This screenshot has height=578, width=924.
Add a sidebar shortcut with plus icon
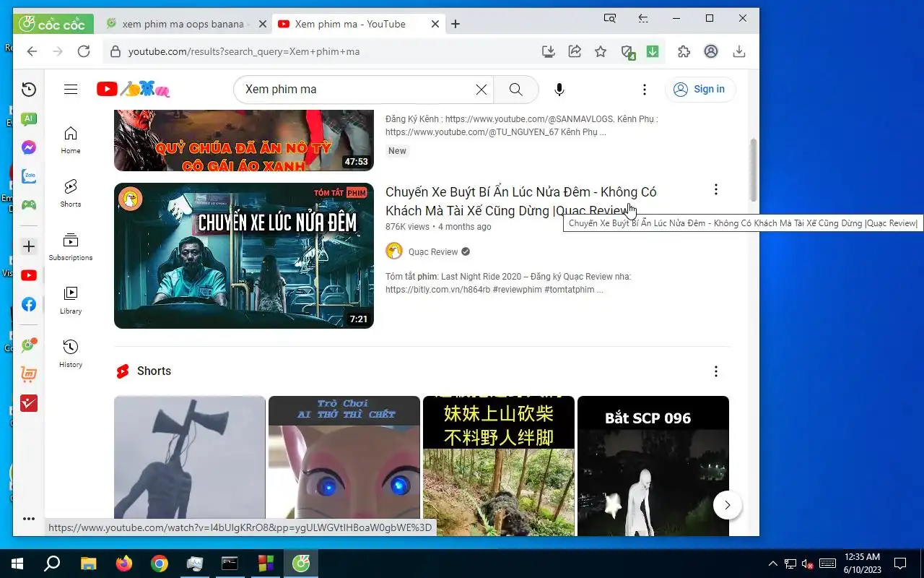(x=29, y=246)
